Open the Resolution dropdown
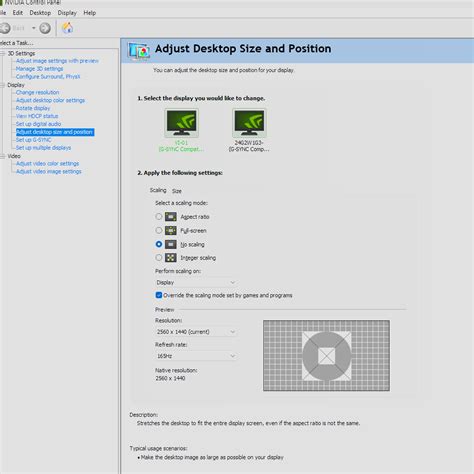Screen dimensions: 474x474 [196, 332]
